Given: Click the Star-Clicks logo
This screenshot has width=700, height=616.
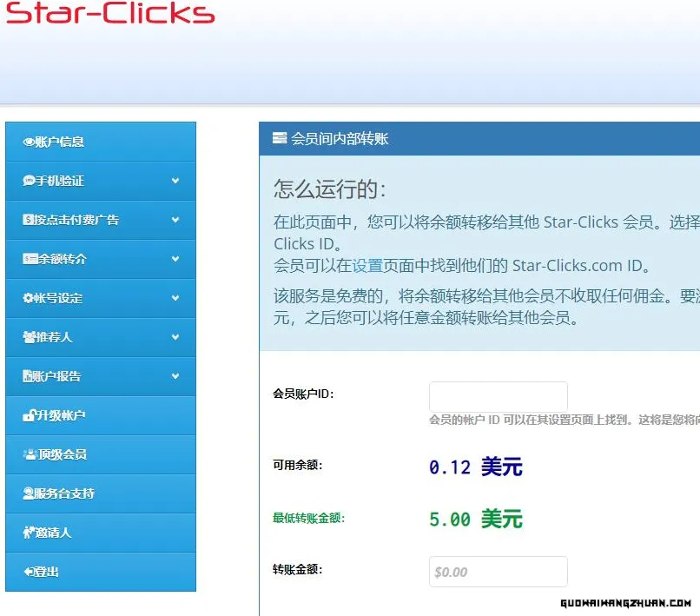Looking at the screenshot, I should [x=109, y=12].
